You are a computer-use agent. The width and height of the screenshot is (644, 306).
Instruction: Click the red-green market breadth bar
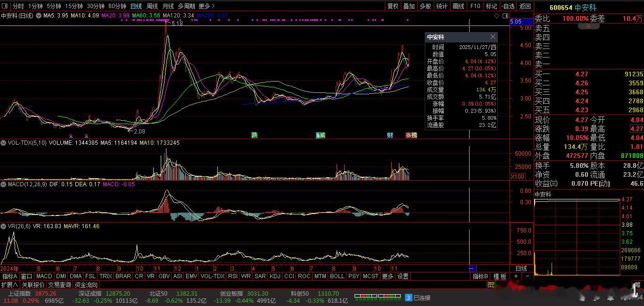(x=378, y=297)
